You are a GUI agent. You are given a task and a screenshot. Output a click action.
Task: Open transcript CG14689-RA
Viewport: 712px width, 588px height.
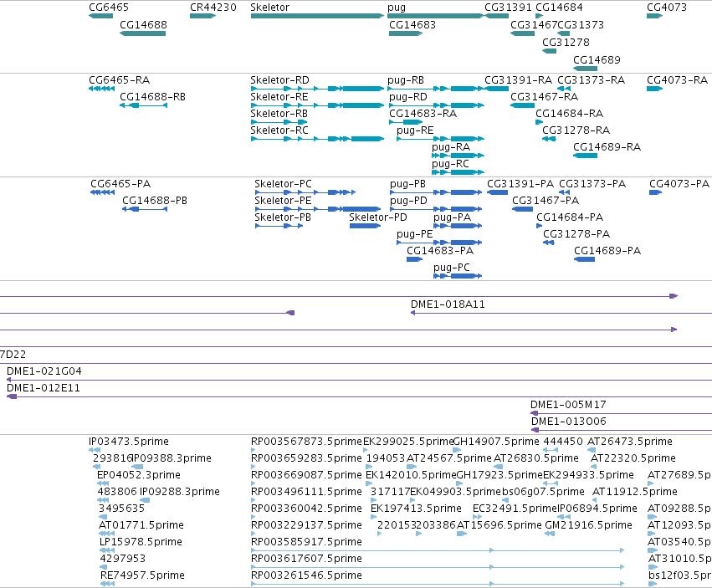click(607, 147)
